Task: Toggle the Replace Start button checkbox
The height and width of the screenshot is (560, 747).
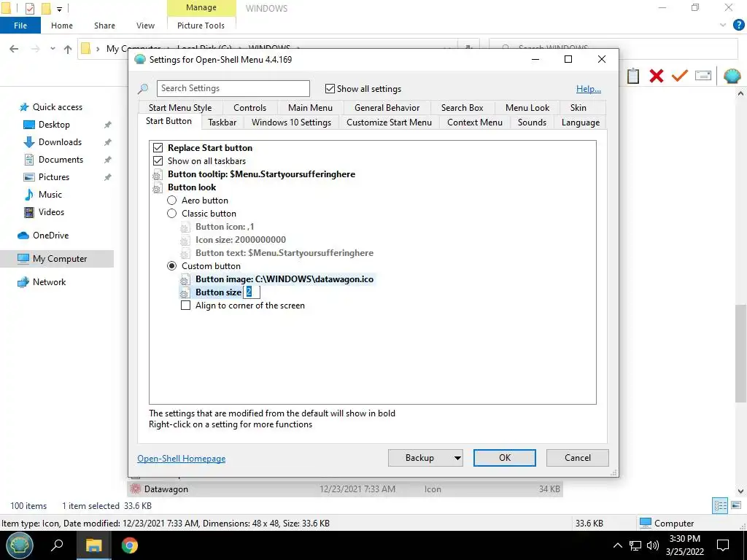Action: (158, 148)
